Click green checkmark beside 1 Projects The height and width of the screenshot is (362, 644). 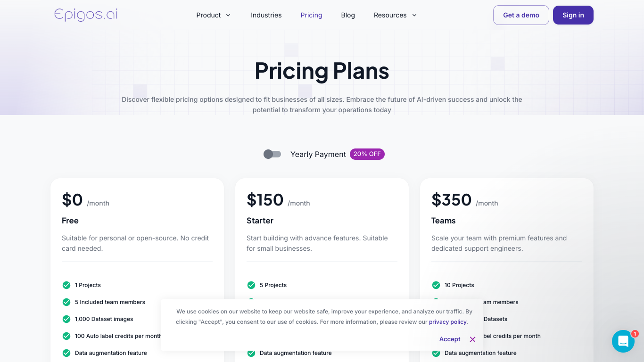click(x=66, y=285)
